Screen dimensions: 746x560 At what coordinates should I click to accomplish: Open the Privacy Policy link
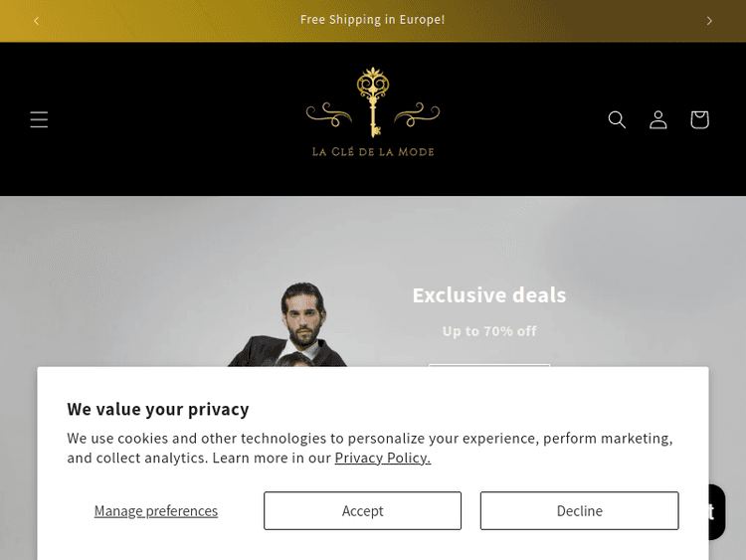point(382,458)
